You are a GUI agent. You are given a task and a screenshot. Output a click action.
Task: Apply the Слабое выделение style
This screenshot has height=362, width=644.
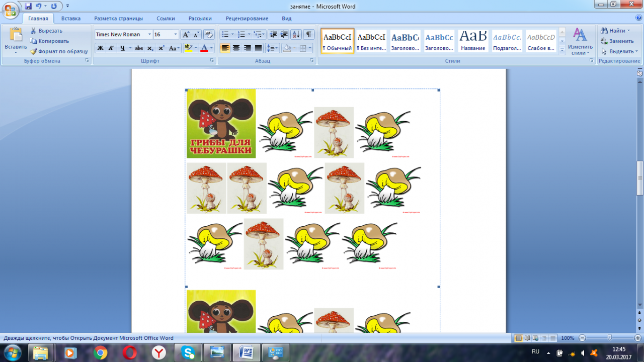click(541, 41)
